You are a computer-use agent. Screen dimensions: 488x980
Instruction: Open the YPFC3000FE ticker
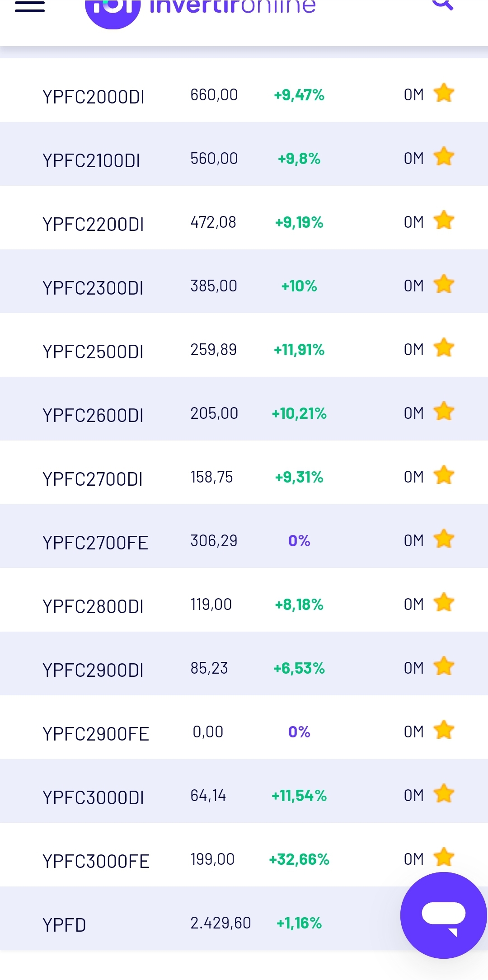(x=96, y=861)
